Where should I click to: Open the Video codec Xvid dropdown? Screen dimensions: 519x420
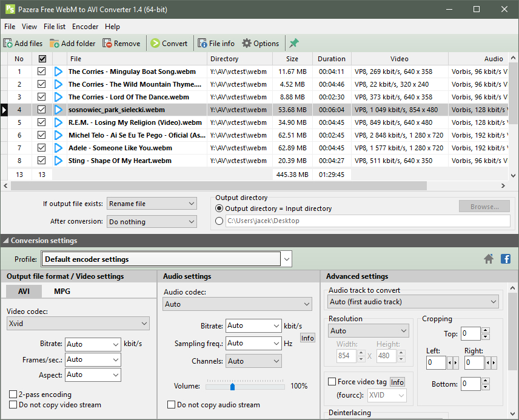(78, 324)
